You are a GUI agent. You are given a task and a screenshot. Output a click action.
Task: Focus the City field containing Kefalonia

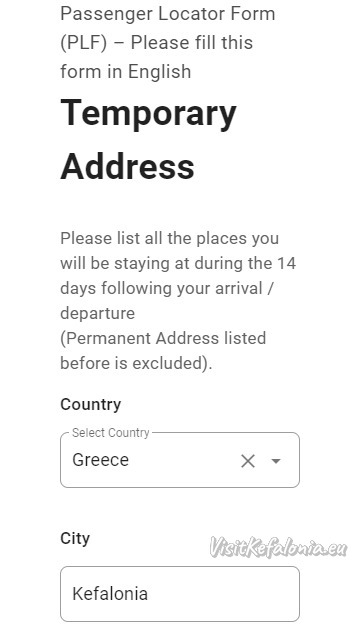180,594
